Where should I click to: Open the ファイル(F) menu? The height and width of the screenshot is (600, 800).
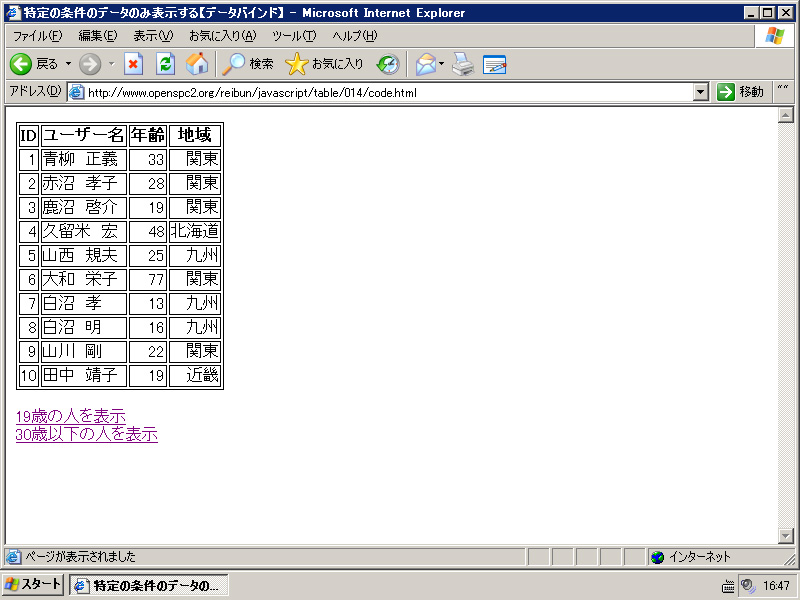click(x=37, y=36)
